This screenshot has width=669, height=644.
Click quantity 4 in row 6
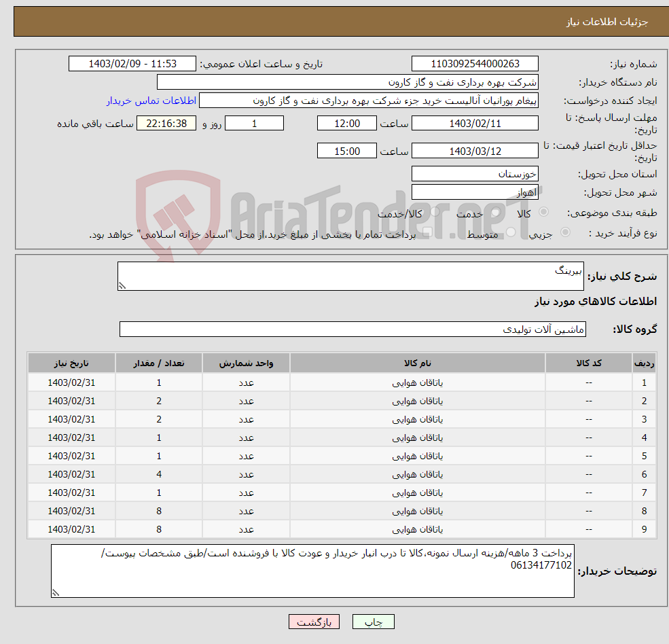(x=159, y=475)
